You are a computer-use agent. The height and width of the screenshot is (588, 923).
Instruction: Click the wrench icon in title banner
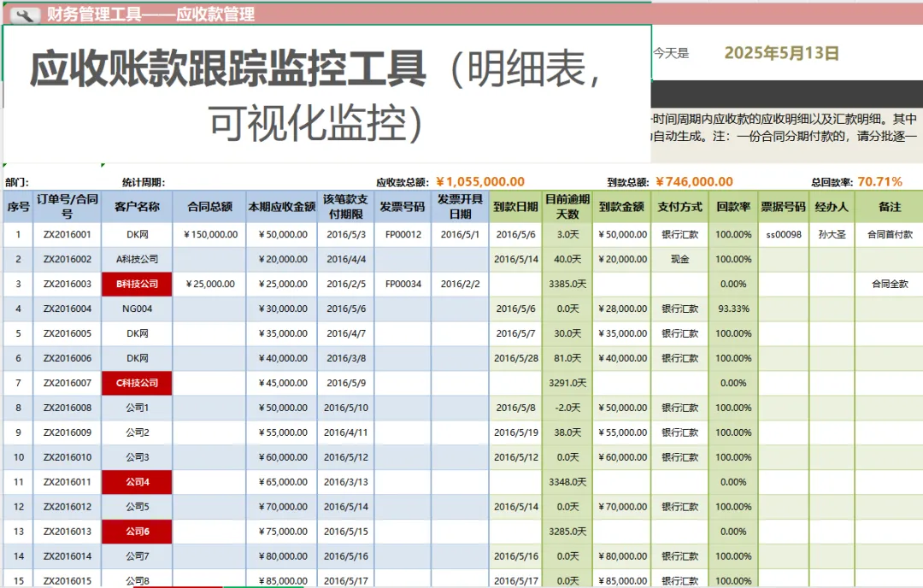click(x=25, y=15)
